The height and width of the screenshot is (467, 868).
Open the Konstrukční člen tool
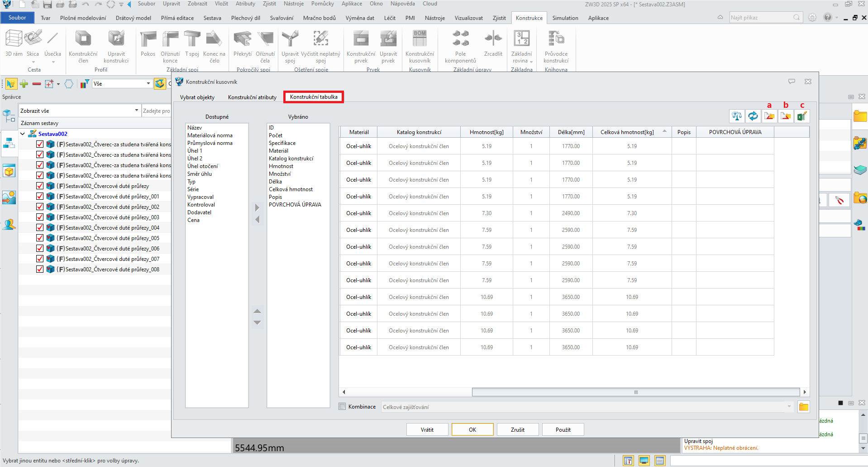[83, 46]
